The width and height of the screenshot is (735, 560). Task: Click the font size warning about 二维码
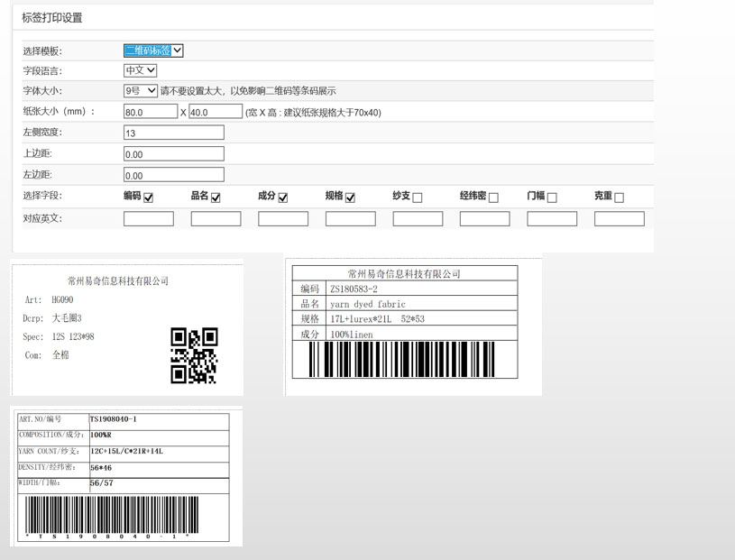pos(248,91)
